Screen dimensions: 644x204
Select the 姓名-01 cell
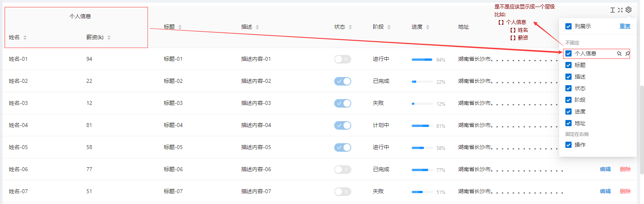click(x=18, y=59)
